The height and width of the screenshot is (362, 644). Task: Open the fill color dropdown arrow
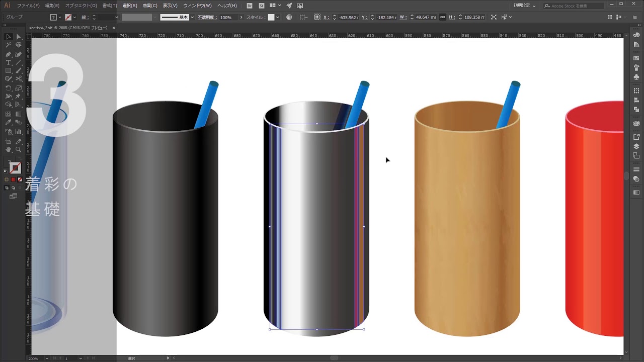60,17
